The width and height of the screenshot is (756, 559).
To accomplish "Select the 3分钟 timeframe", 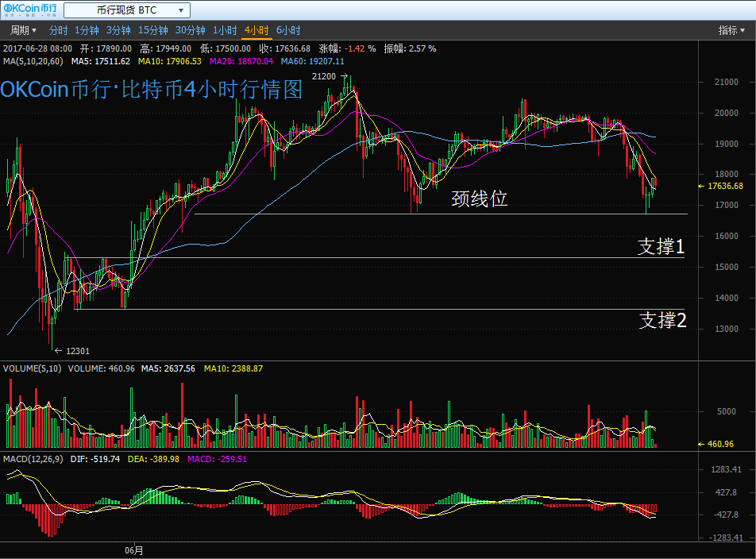I will click(118, 30).
